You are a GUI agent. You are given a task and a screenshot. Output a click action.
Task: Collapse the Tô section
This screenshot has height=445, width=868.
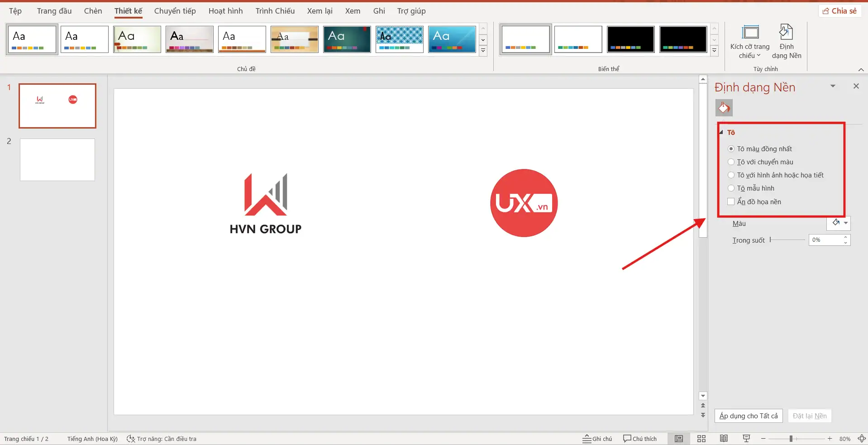click(722, 132)
